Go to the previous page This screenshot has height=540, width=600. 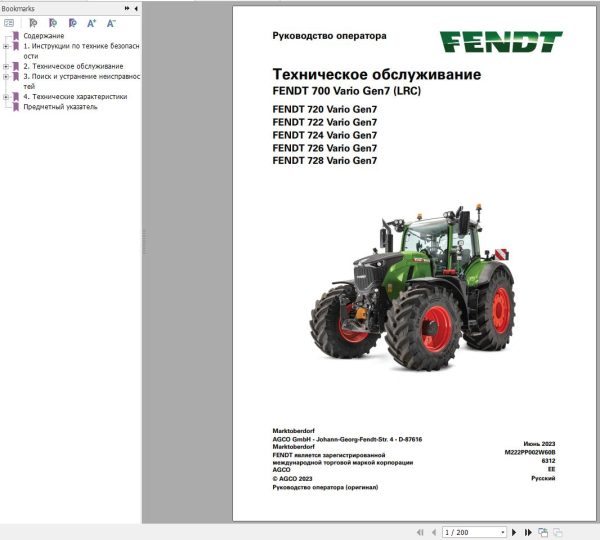coord(434,532)
